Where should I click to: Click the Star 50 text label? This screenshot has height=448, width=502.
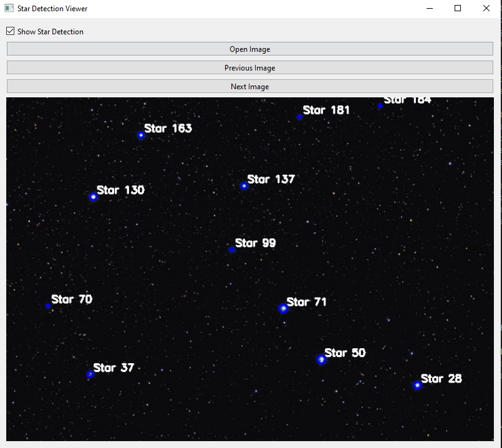click(344, 353)
